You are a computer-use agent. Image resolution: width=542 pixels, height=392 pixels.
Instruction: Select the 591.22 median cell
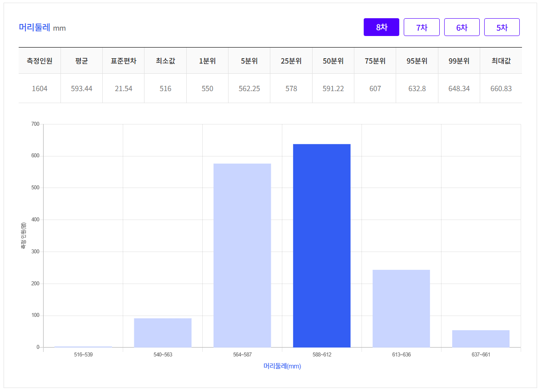click(x=333, y=88)
